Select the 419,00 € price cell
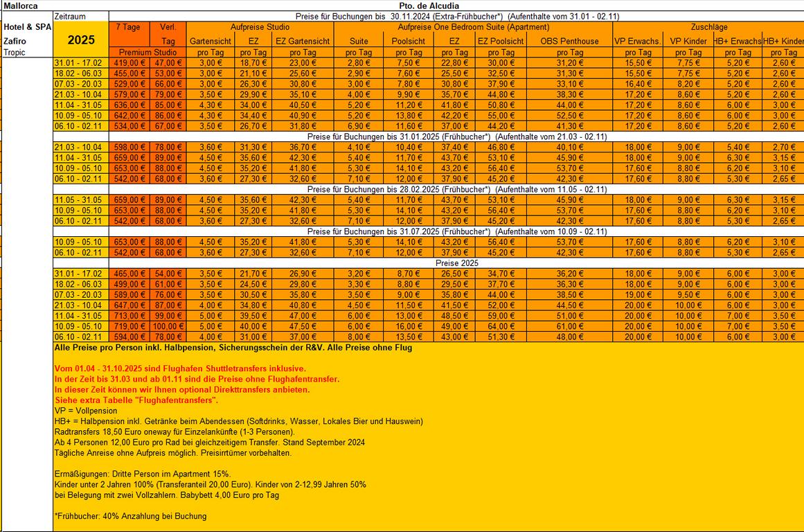Screen dimensions: 804x532 [x=130, y=63]
